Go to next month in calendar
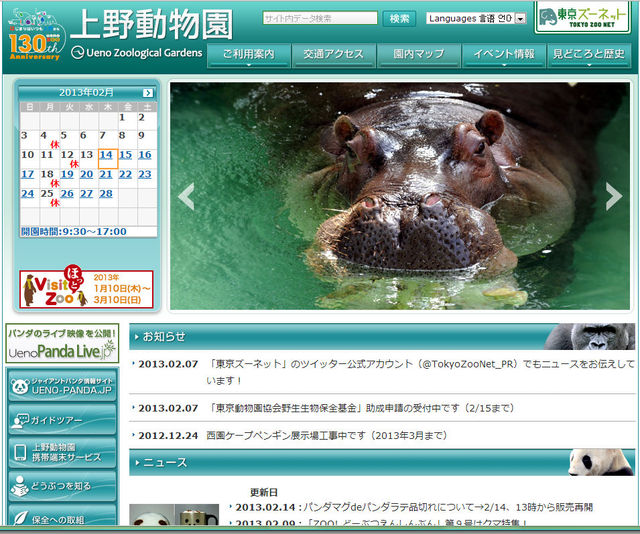Screen dimensions: 640x534 point(148,92)
